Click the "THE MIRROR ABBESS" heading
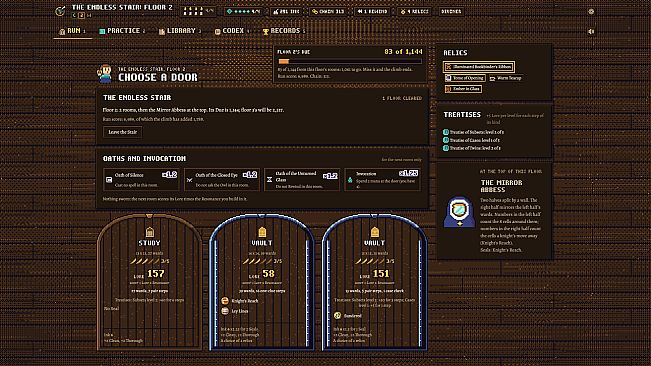This screenshot has width=651, height=366. coord(501,186)
